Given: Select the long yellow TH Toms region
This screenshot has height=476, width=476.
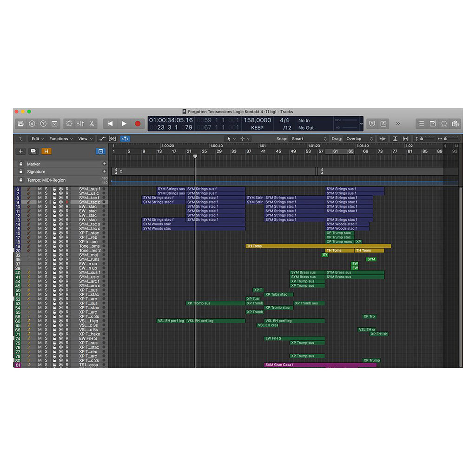Looking at the screenshot, I should [318, 246].
